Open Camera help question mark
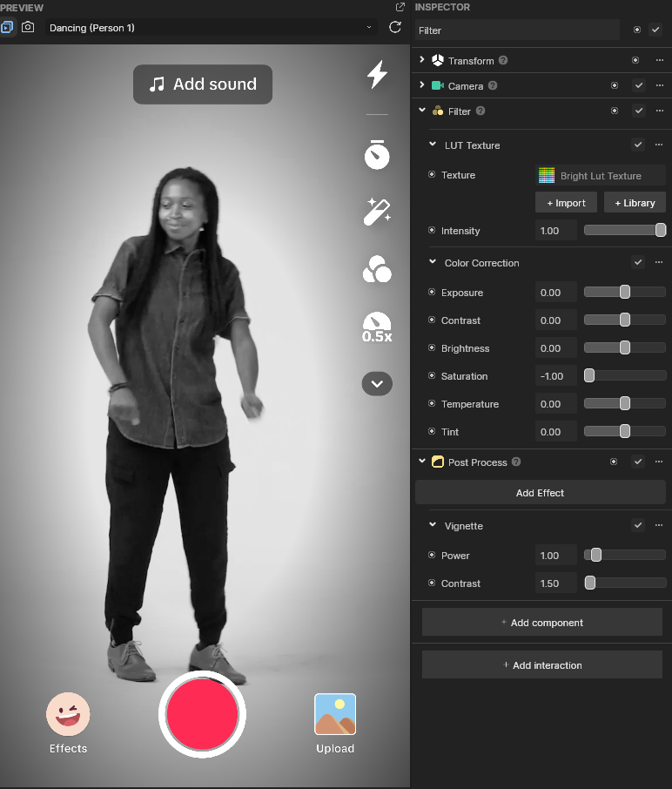 point(493,85)
